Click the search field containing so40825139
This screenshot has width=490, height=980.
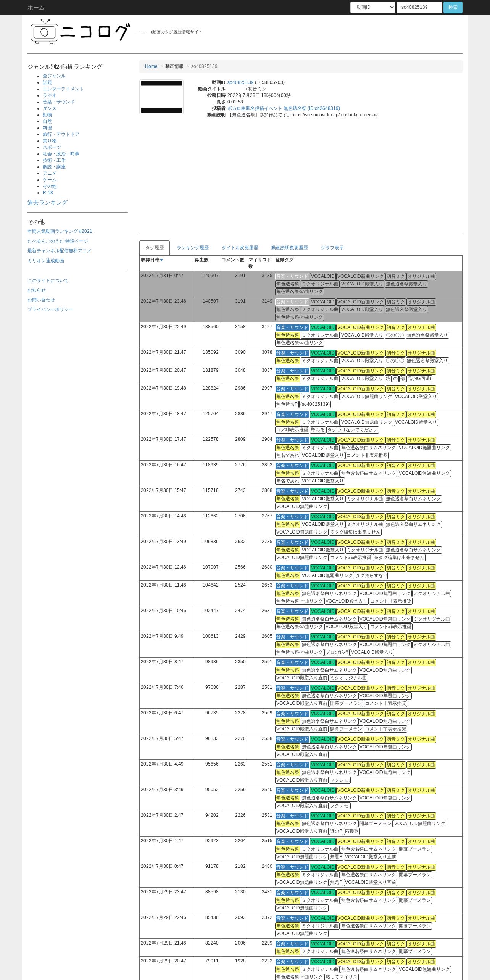tap(419, 7)
